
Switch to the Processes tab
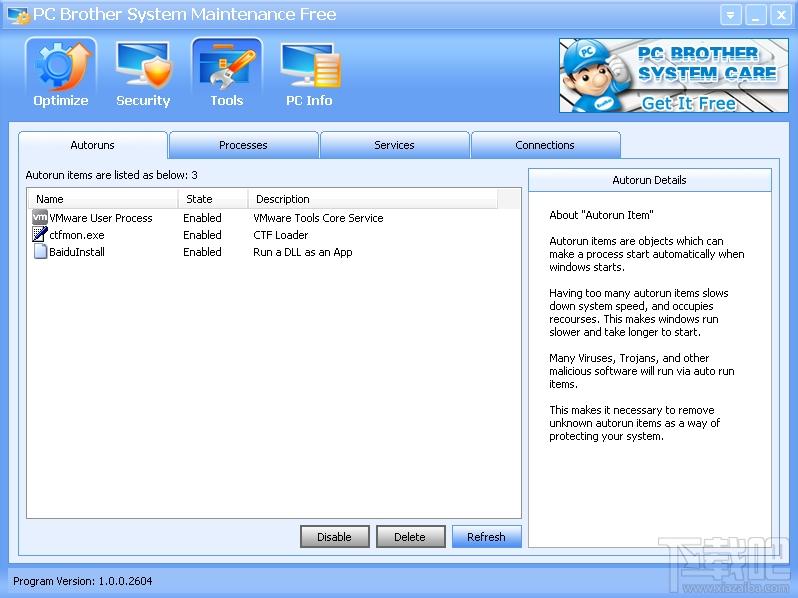pos(243,145)
